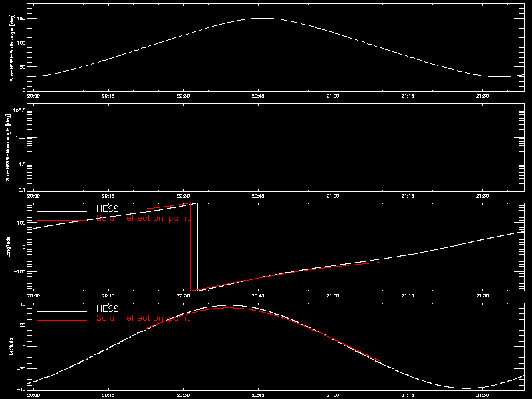Screen dimensions: 532x399
Task: Click the white vertical wrap line in Longitude plot
Action: pyautogui.click(x=197, y=247)
